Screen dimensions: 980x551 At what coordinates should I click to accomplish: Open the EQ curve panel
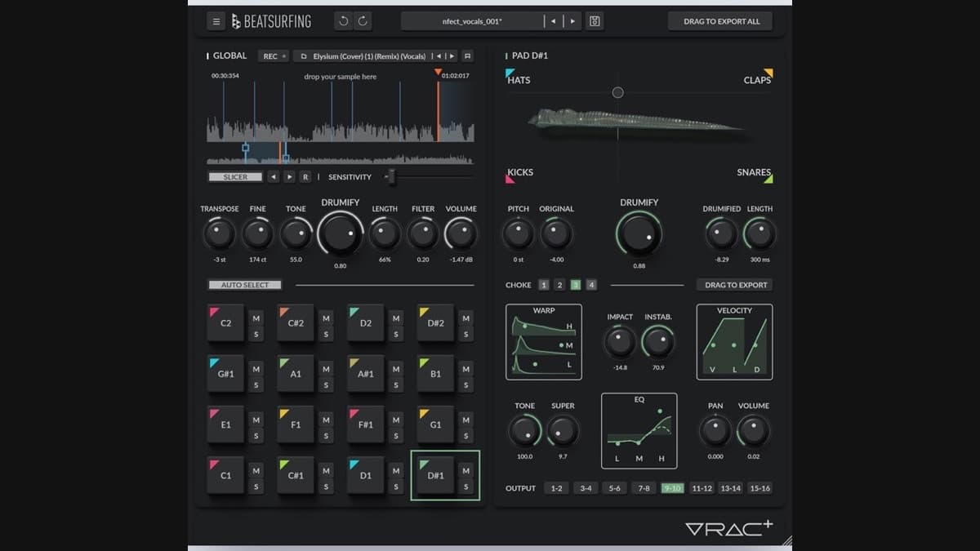[639, 431]
